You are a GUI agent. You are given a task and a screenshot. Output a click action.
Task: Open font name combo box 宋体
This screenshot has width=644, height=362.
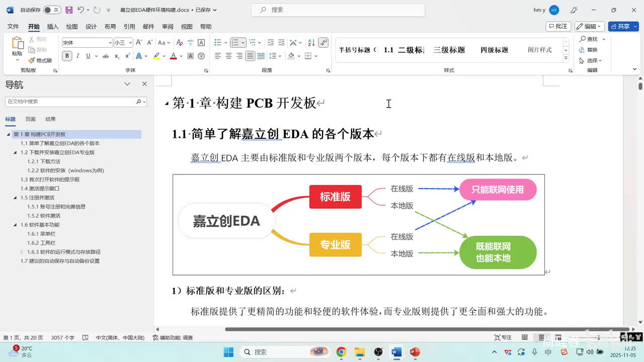pos(87,43)
